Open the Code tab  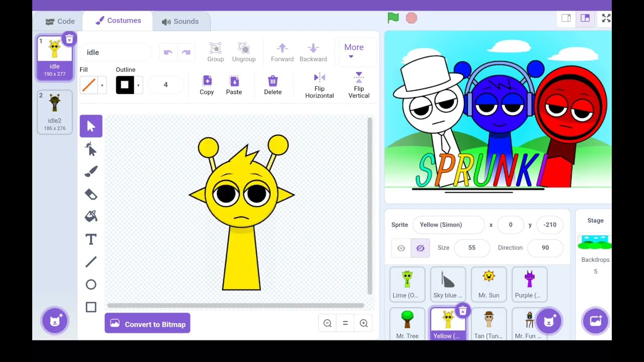coord(60,21)
